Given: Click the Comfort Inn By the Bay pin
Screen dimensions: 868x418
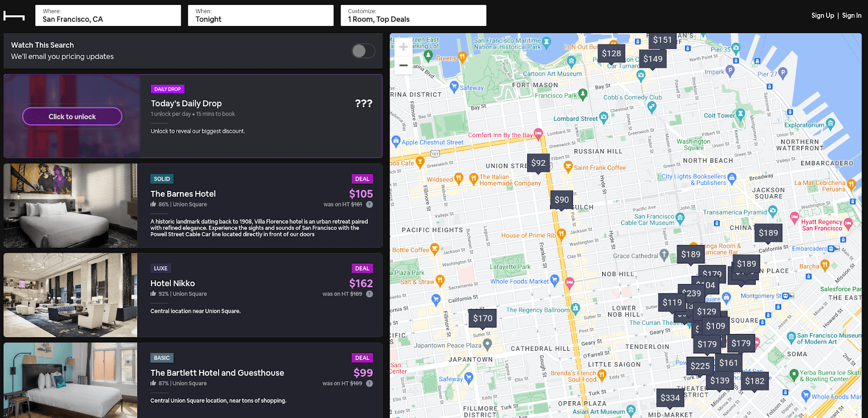Looking at the screenshot, I should pyautogui.click(x=538, y=133).
